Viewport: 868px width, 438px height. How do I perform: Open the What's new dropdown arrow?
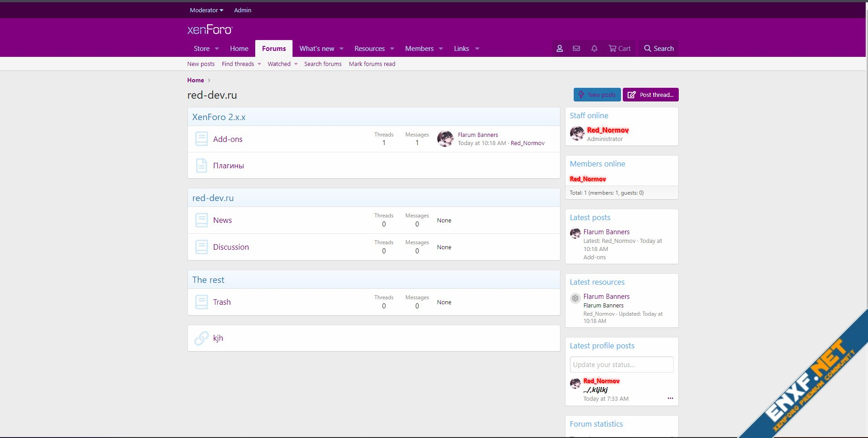click(x=342, y=49)
